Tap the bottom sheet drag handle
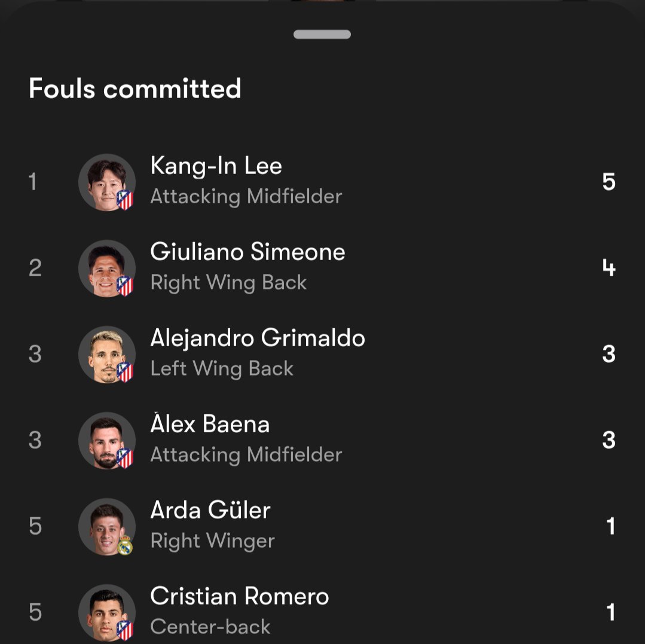645x644 pixels. pos(322,35)
